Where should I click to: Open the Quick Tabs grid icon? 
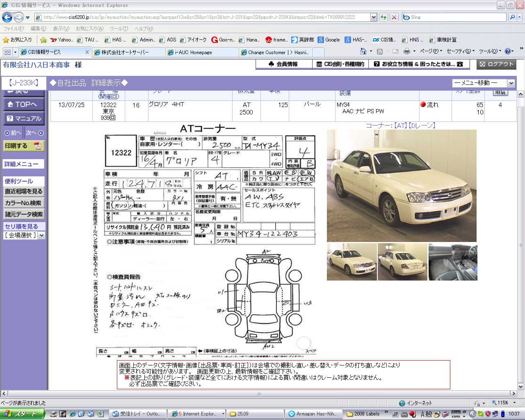(7, 52)
